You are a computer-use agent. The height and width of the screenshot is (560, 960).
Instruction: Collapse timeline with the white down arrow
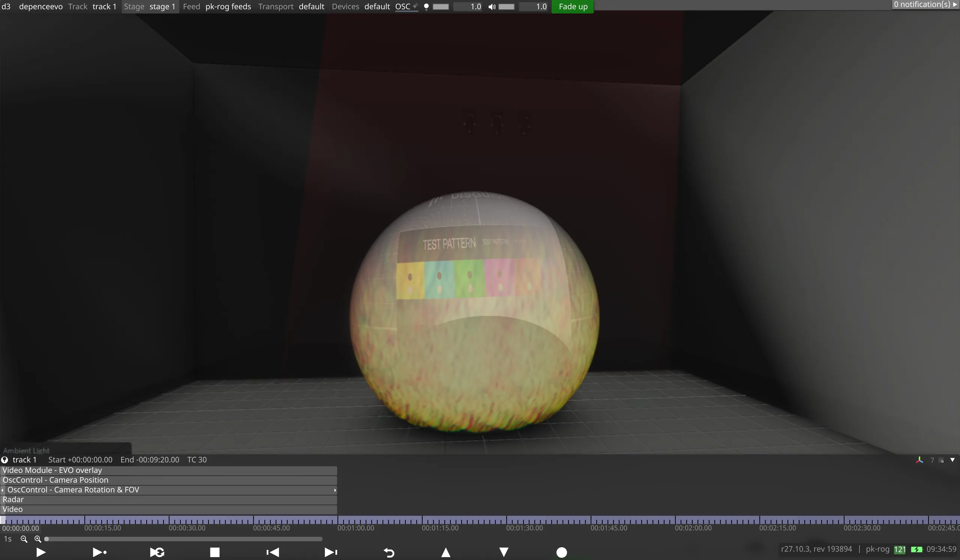952,460
